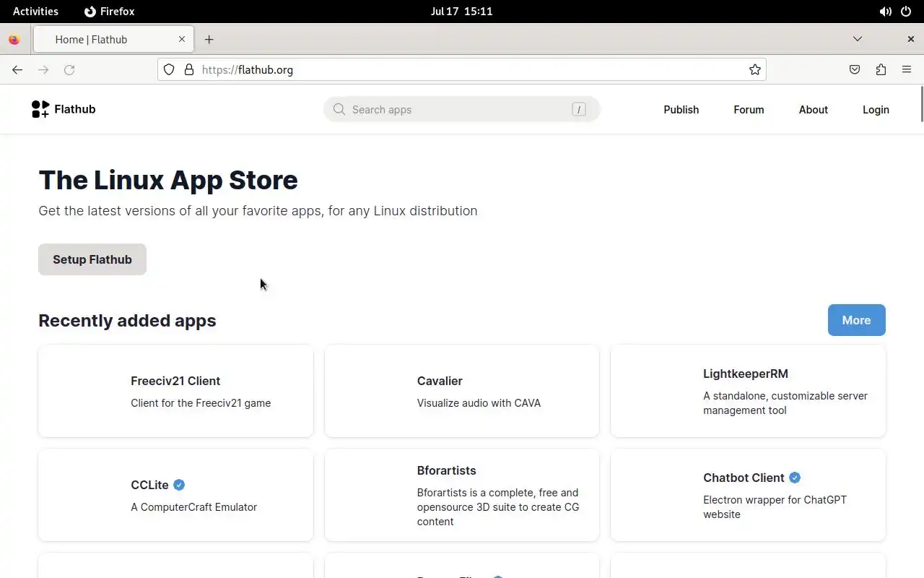The image size is (924, 578).
Task: Go back with the browser back arrow
Action: pyautogui.click(x=17, y=69)
